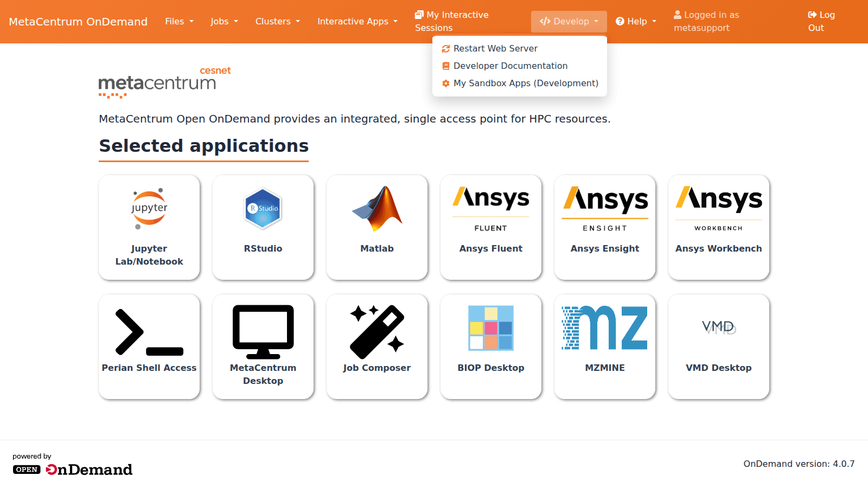Select Developer Documentation menu entry
The width and height of the screenshot is (868, 488).
(x=520, y=66)
